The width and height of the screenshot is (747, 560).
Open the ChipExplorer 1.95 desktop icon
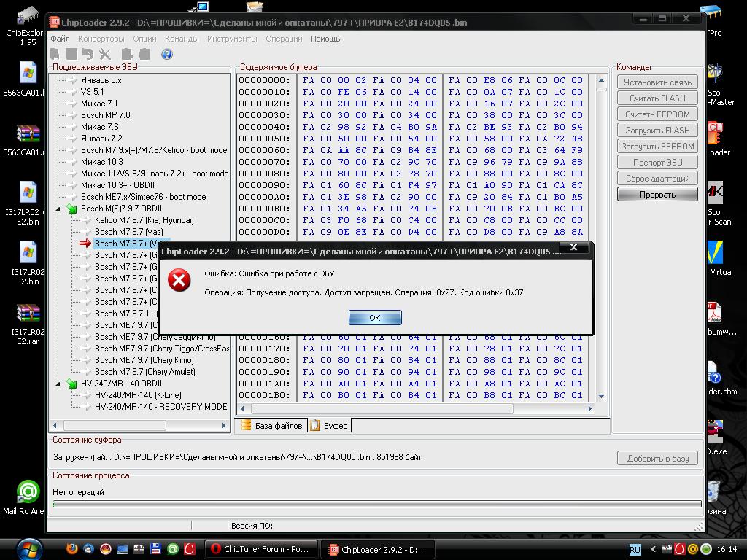25,22
